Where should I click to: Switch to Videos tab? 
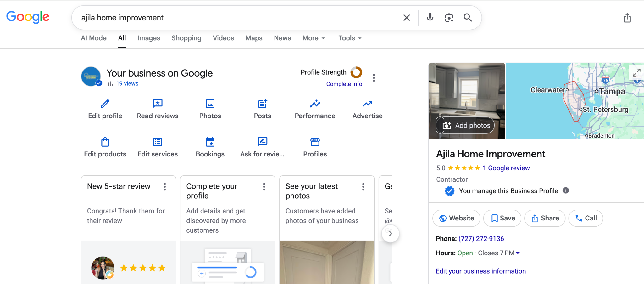coord(223,38)
